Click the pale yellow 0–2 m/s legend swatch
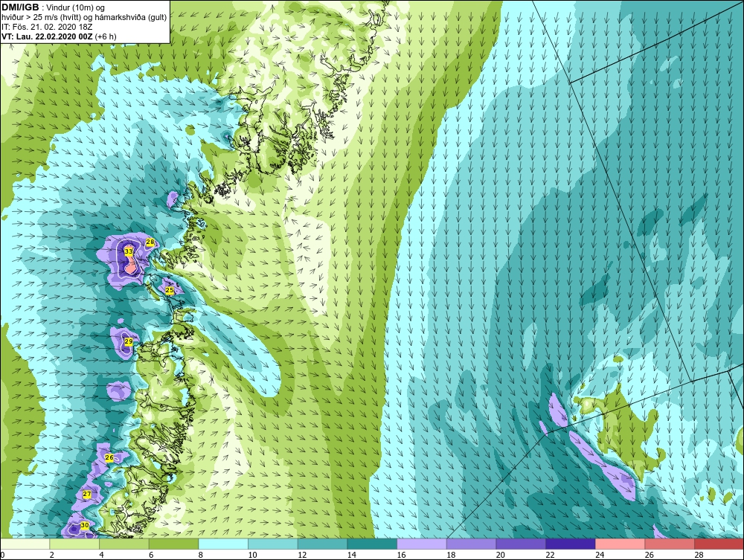The width and height of the screenshot is (744, 560). [x=25, y=544]
